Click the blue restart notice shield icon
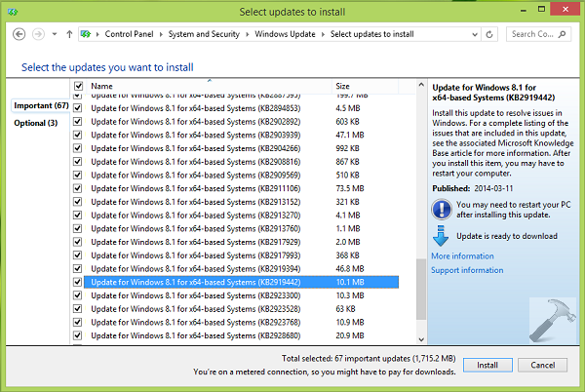The image size is (585, 392). (442, 210)
